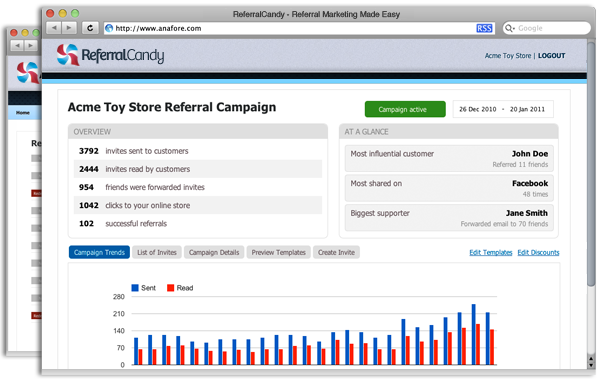
Task: Open the Create Invite tab
Action: 336,253
